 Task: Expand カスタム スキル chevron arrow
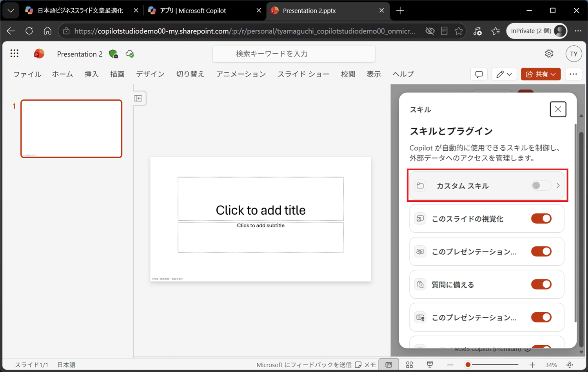click(558, 186)
